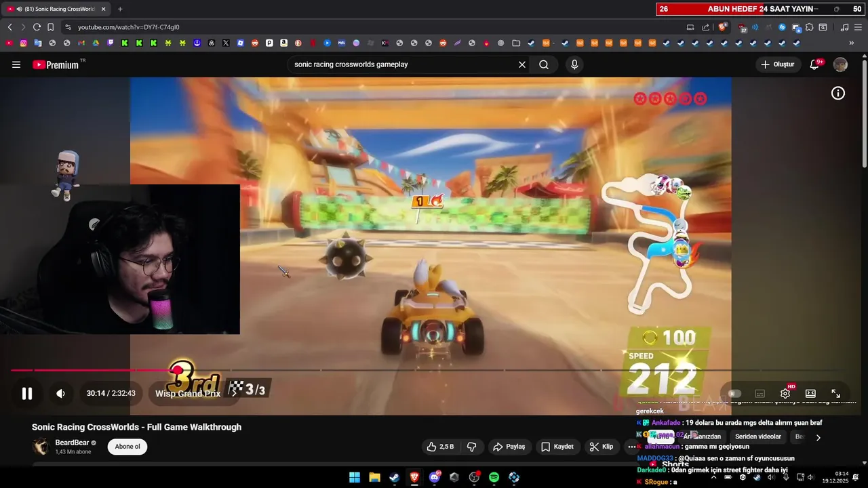Dislike the video
868x488 pixels.
[471, 447]
